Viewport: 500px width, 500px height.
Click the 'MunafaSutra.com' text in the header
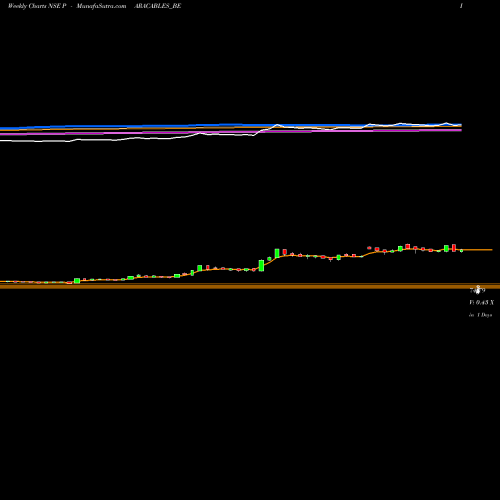pos(101,6)
